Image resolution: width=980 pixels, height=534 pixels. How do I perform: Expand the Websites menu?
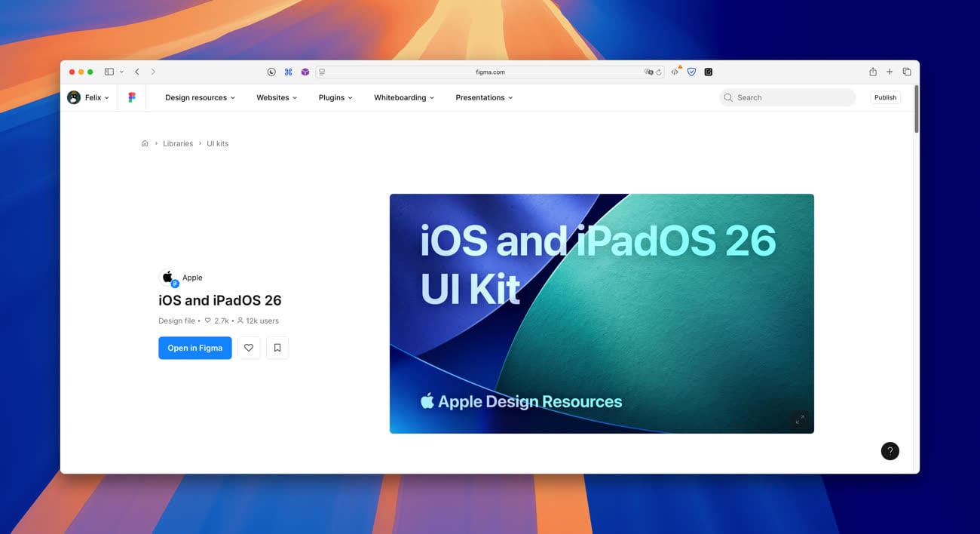click(277, 97)
